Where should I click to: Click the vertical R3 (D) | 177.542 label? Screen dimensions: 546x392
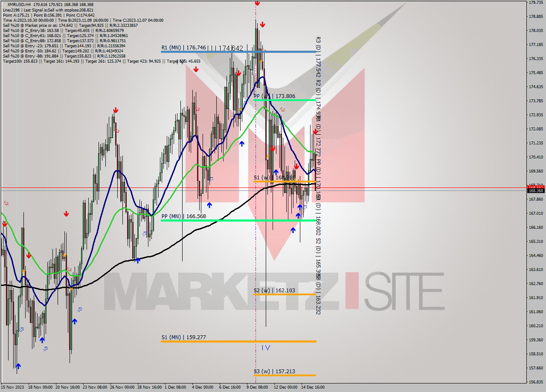pos(318,57)
